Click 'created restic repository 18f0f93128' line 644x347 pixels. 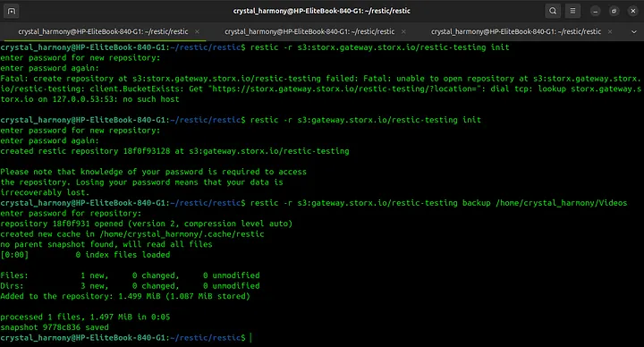click(x=174, y=151)
